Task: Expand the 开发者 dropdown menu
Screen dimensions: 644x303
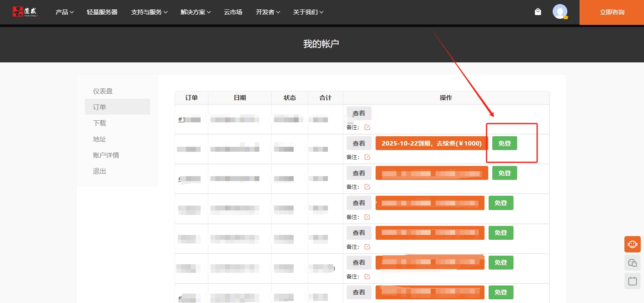Action: 268,12
